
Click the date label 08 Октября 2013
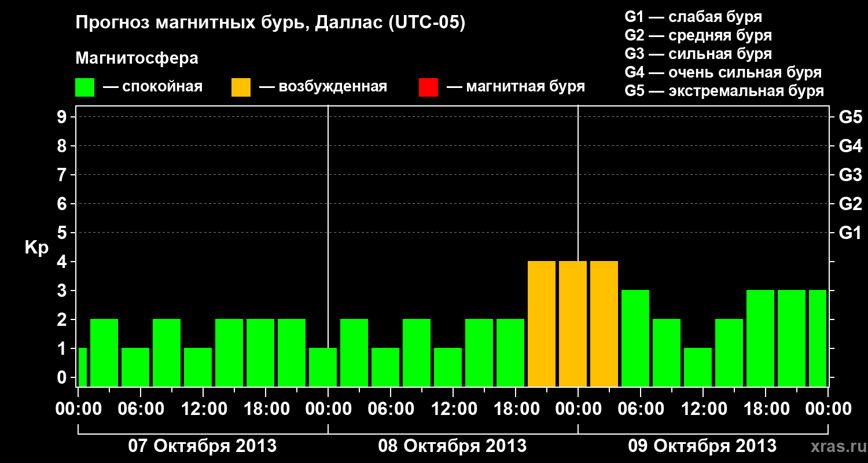(453, 446)
